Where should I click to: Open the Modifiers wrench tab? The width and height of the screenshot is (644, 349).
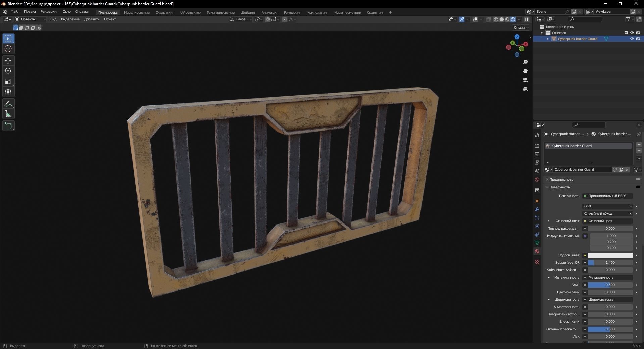click(x=537, y=209)
